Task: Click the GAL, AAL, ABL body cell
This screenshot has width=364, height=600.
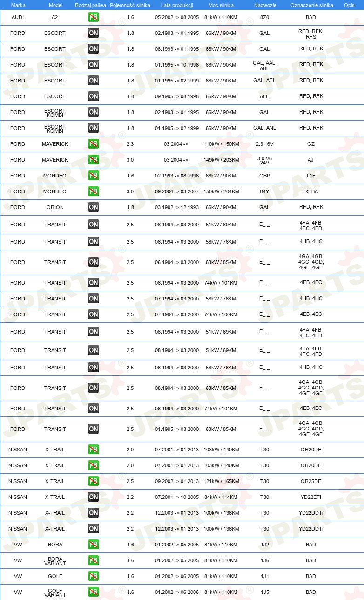Action: click(264, 65)
